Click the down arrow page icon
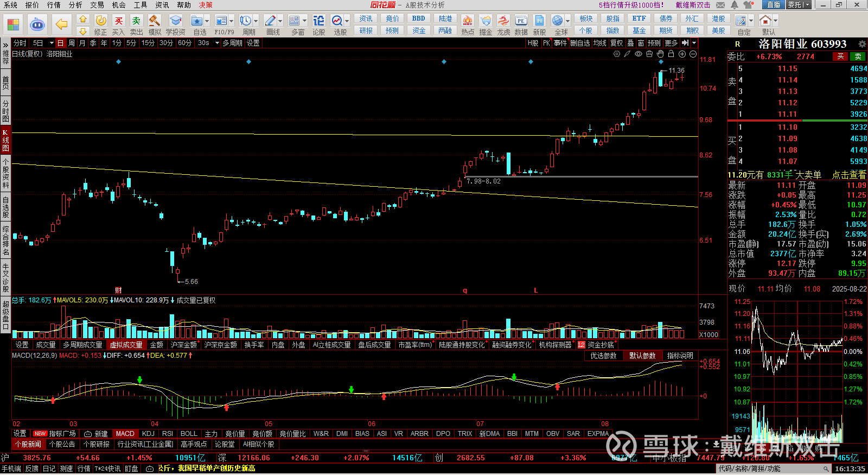This screenshot has width=868, height=475. click(x=83, y=31)
